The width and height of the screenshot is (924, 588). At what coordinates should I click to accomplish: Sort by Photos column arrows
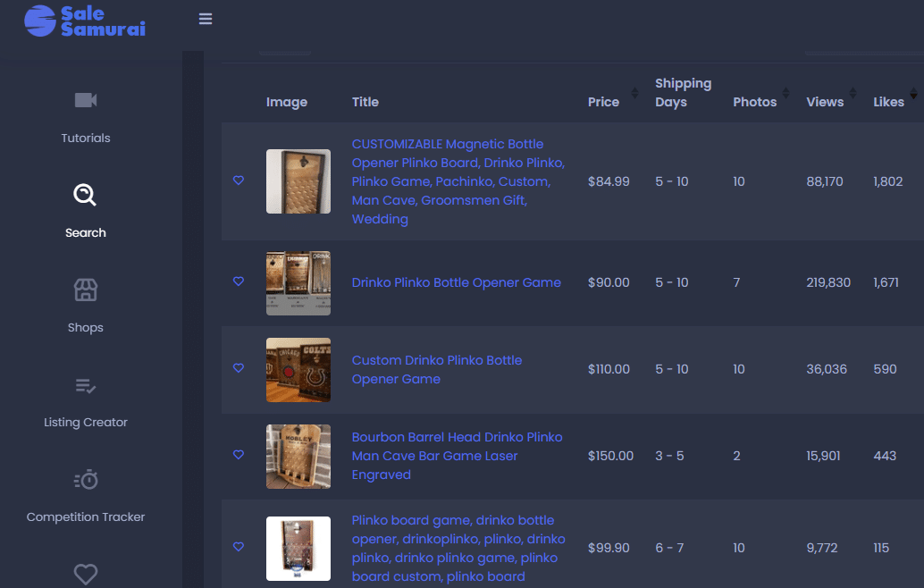pyautogui.click(x=785, y=93)
